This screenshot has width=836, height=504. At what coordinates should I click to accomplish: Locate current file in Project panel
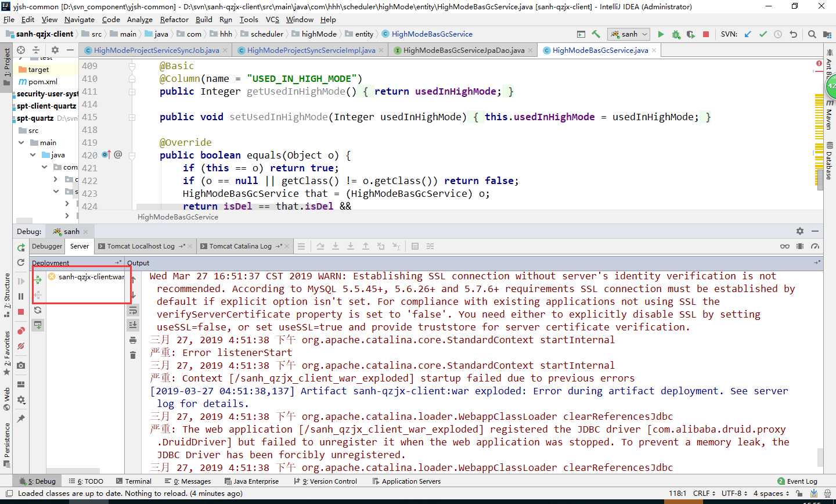tap(21, 50)
